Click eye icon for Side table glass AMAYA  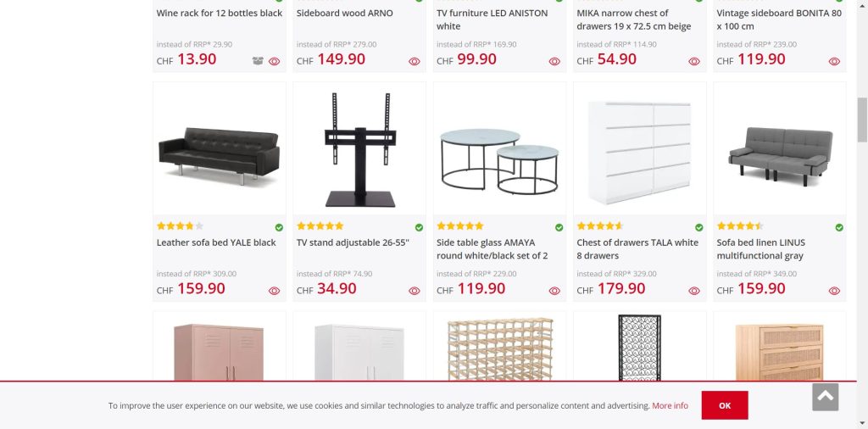point(554,291)
